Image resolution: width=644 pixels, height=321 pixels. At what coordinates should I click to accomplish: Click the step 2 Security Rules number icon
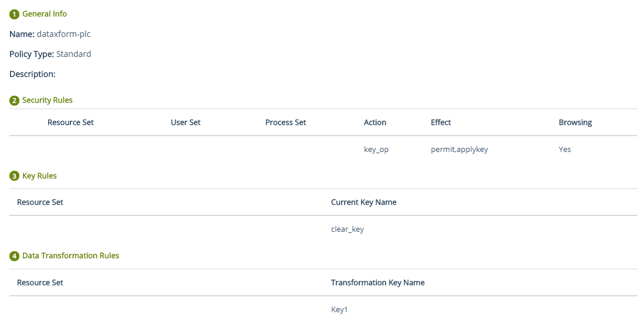click(14, 100)
